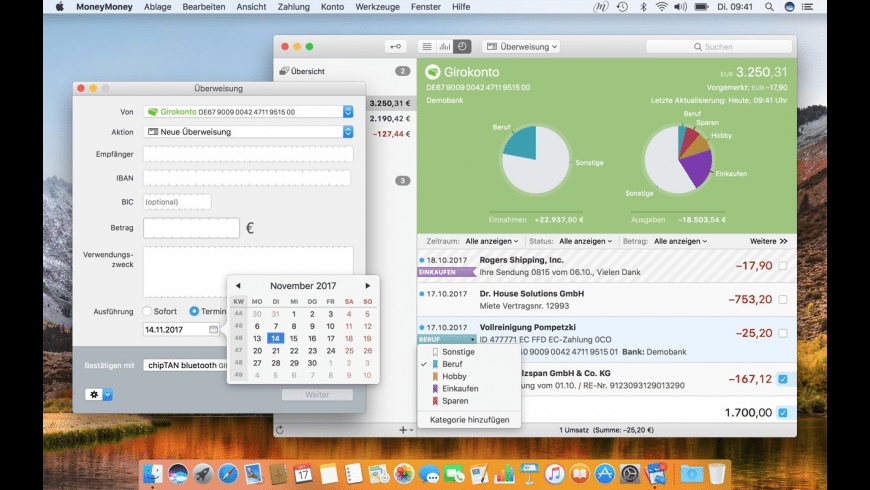Screen dimensions: 870x490
Task: Open the calendar picker icon in date field
Action: tap(214, 330)
